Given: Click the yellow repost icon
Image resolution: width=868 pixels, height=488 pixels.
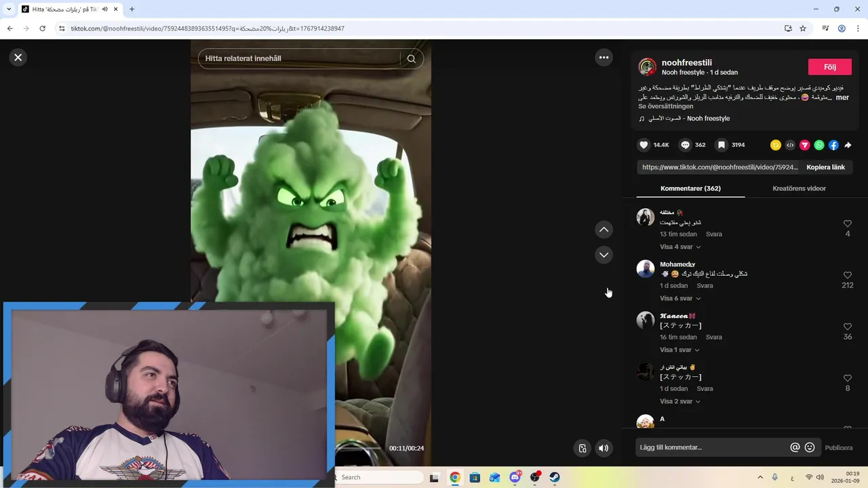Looking at the screenshot, I should point(776,145).
